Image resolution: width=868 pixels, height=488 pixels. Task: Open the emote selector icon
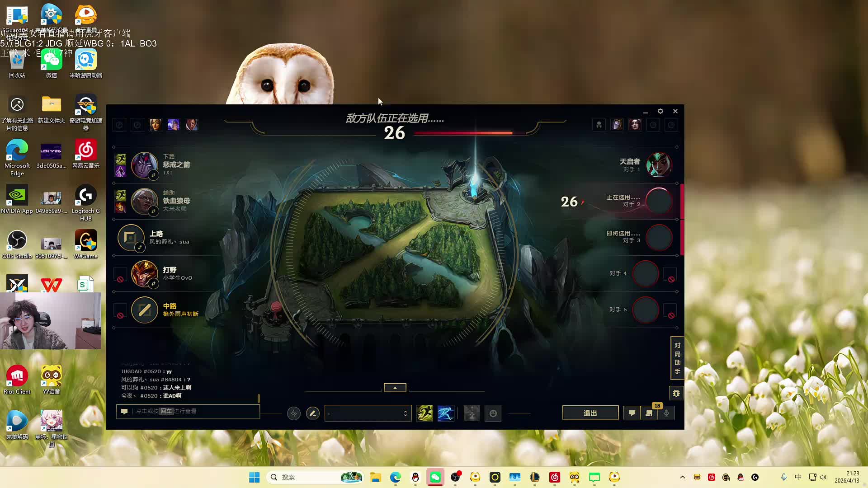point(493,413)
